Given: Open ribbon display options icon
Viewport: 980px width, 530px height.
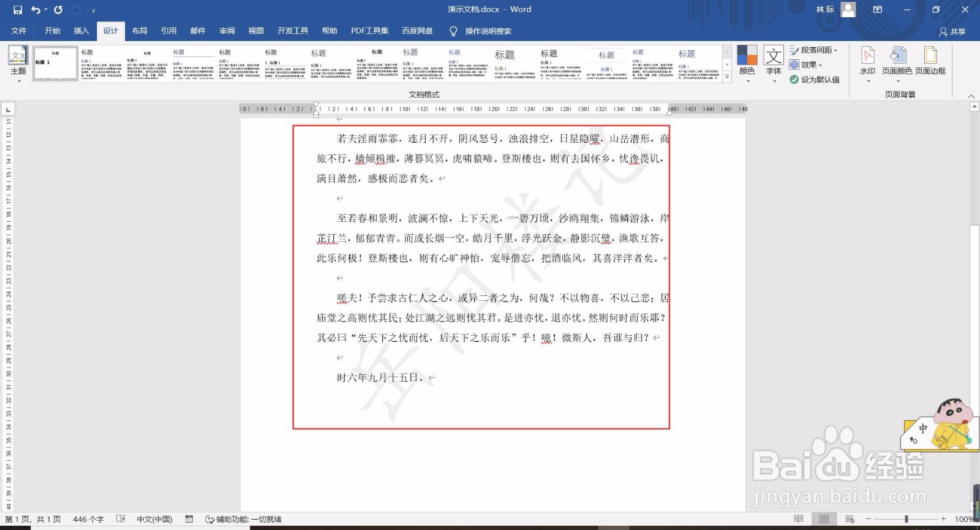Looking at the screenshot, I should [x=878, y=10].
